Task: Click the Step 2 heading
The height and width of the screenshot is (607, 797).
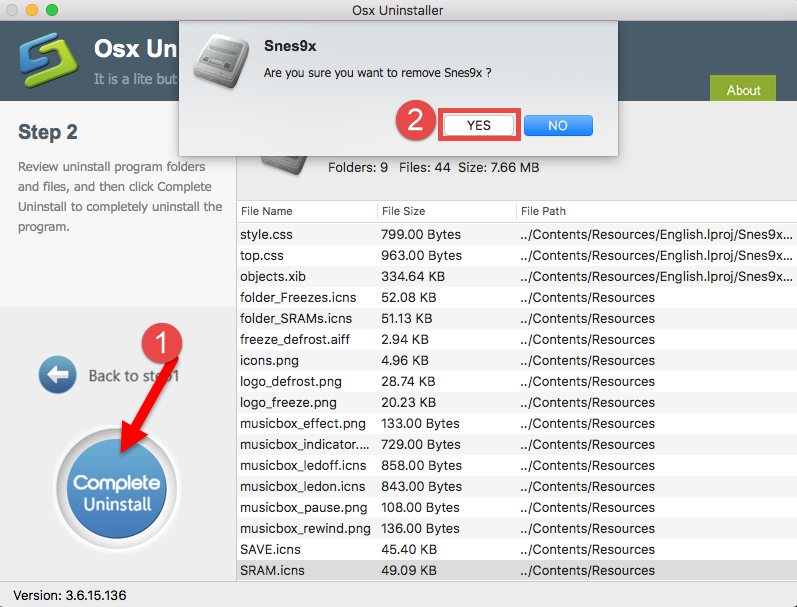Action: point(48,132)
